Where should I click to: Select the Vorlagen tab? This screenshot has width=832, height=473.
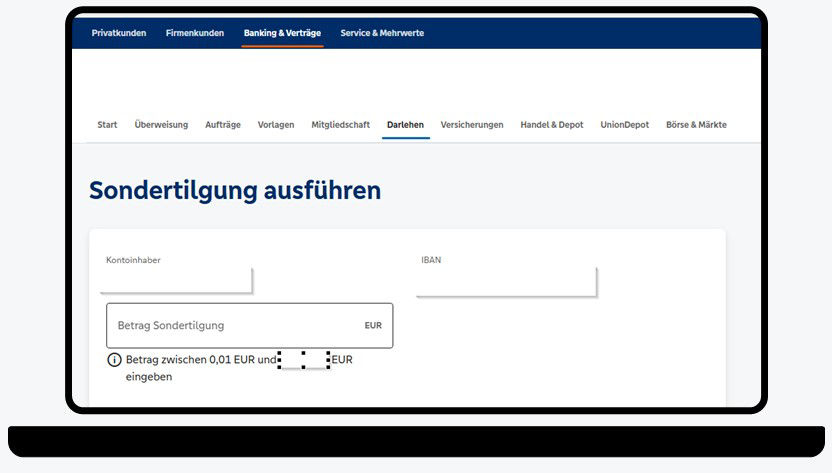coord(276,125)
